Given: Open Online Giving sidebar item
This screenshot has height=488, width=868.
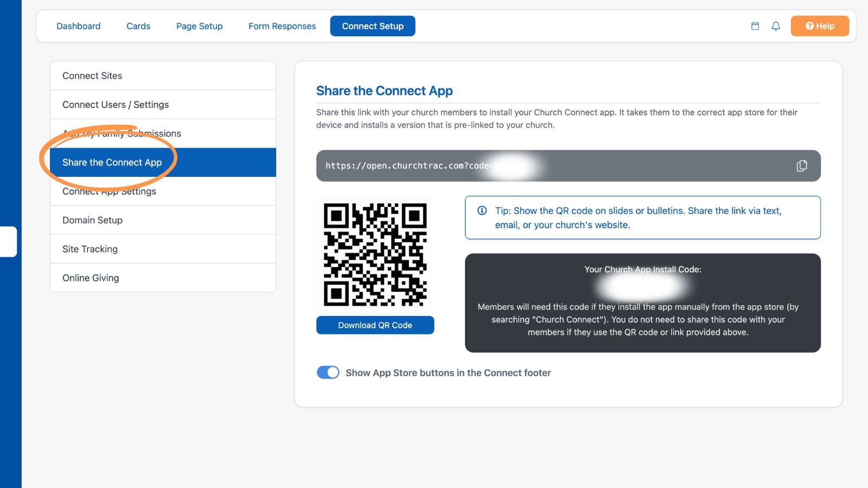Looking at the screenshot, I should pos(163,278).
